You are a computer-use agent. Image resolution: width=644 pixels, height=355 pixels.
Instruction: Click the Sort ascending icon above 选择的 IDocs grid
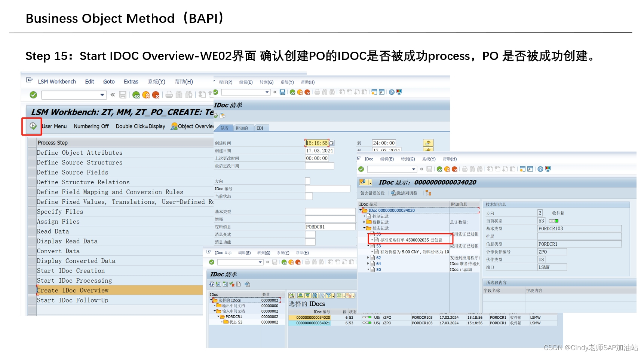click(300, 295)
